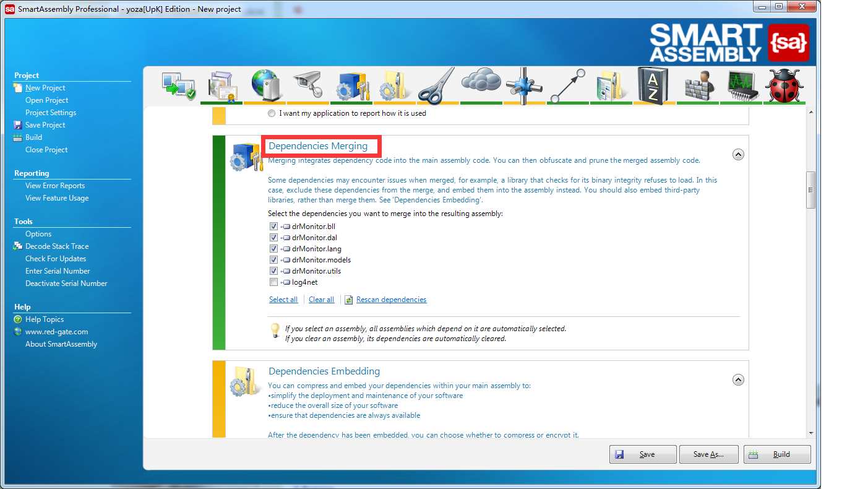Open Options under Tools
Viewport: 868px width, 489px height.
pos(38,234)
